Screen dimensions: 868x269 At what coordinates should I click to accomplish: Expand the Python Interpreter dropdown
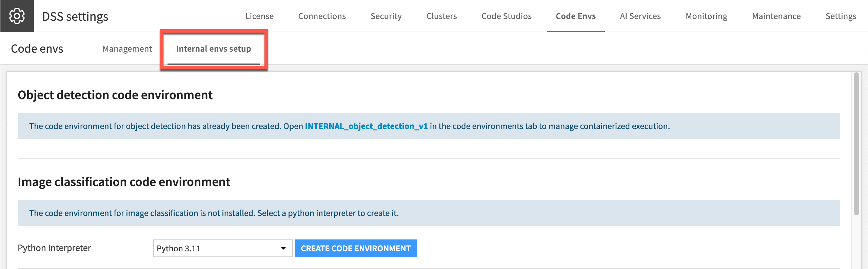[223, 248]
